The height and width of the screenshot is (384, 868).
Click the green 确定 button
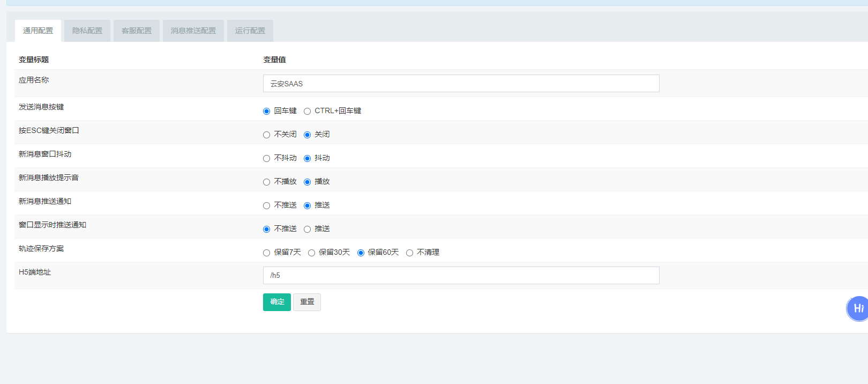(x=277, y=302)
